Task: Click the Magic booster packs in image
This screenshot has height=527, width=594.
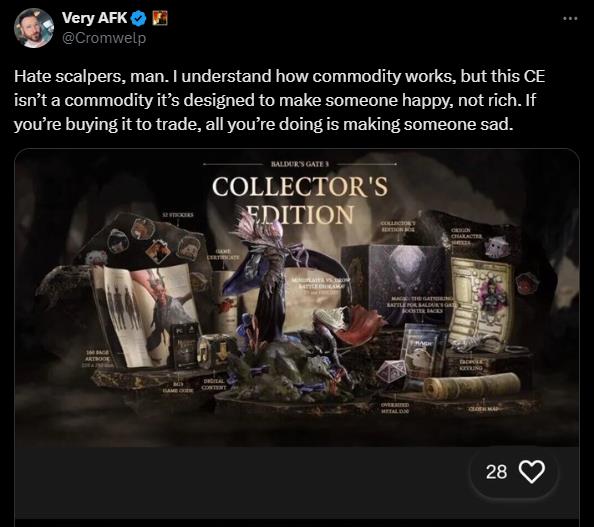Action: click(424, 356)
